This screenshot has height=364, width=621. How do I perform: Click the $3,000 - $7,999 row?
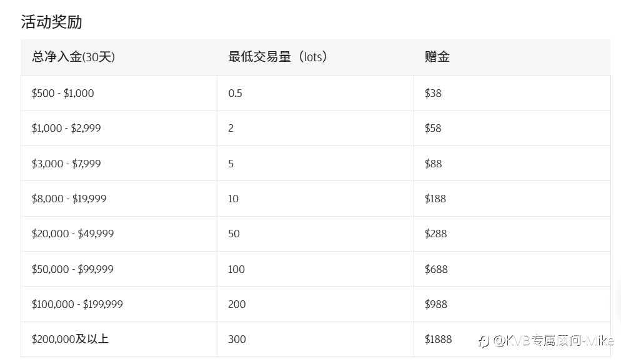[x=315, y=164]
